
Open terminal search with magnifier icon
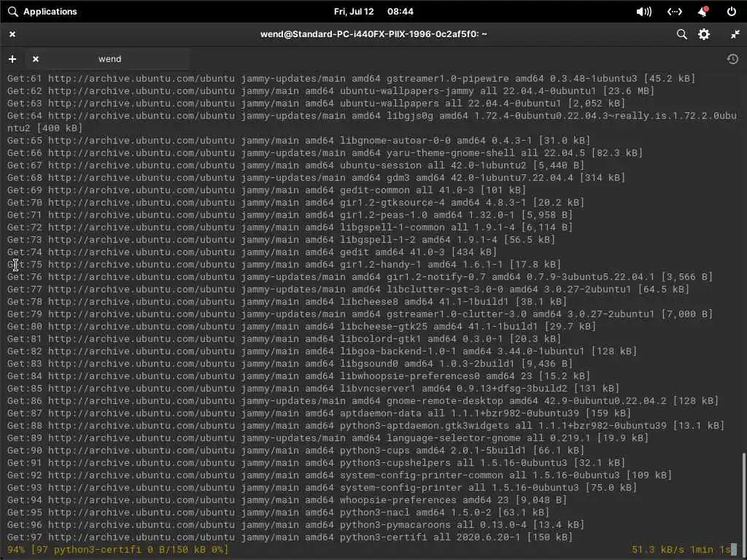coord(682,34)
